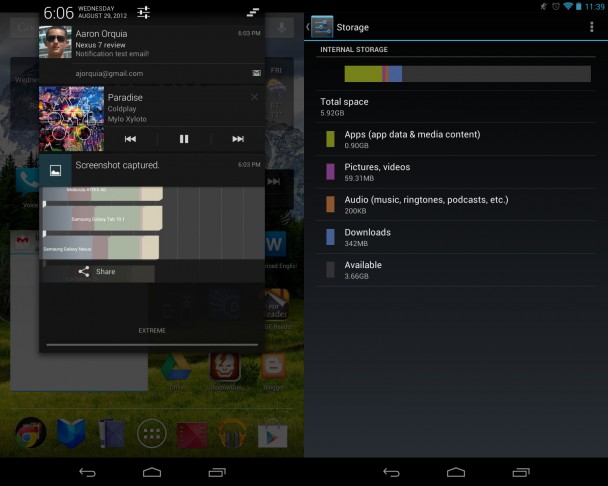
Task: Open Aaron Orquia email notification photo
Action: pos(55,42)
